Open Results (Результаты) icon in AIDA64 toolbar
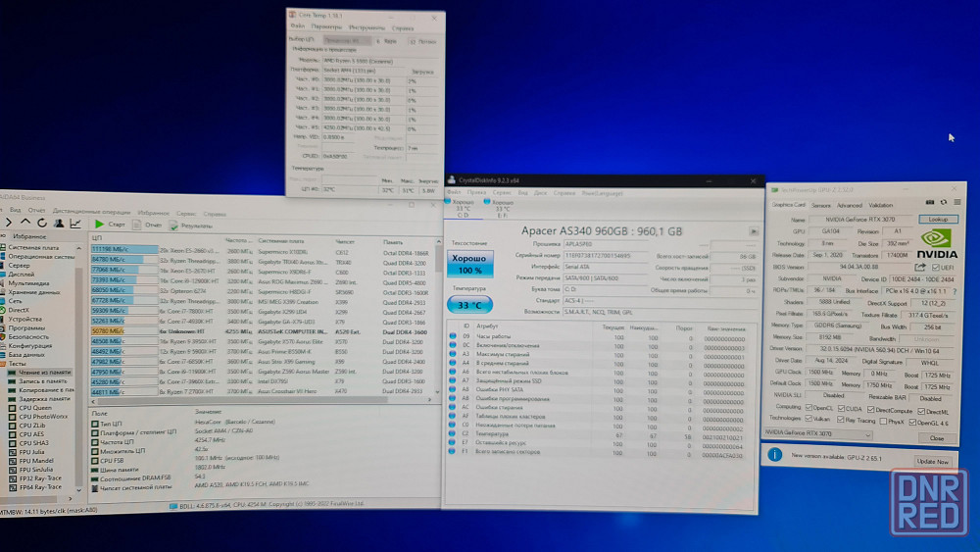The height and width of the screenshot is (552, 980). click(x=173, y=226)
